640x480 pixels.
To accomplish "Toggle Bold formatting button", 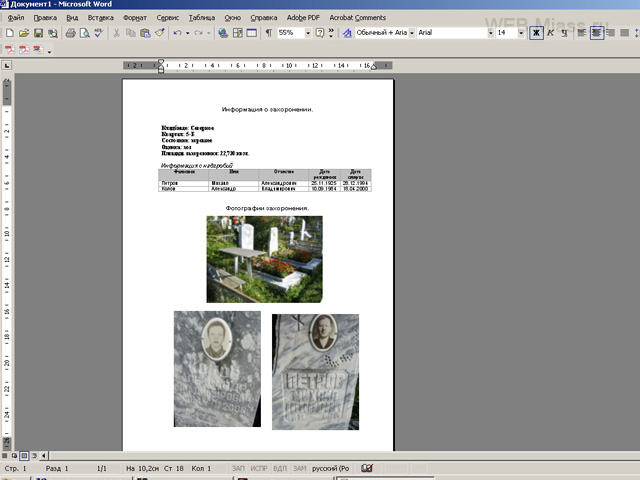I will click(536, 33).
